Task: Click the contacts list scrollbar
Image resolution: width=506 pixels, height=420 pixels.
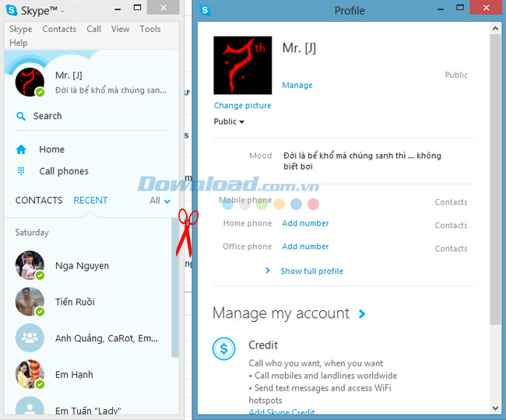Action: tap(175, 288)
